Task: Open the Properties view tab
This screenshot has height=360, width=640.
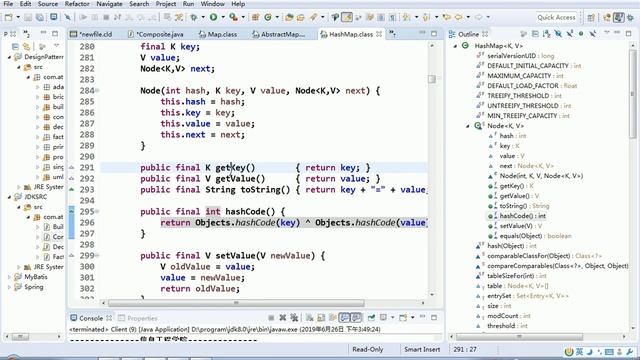Action: (x=138, y=318)
